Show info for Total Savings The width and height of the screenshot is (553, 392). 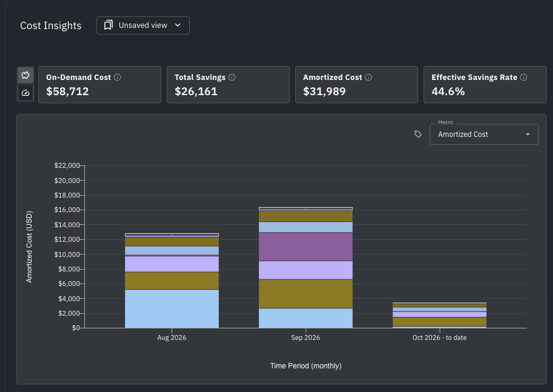point(232,77)
